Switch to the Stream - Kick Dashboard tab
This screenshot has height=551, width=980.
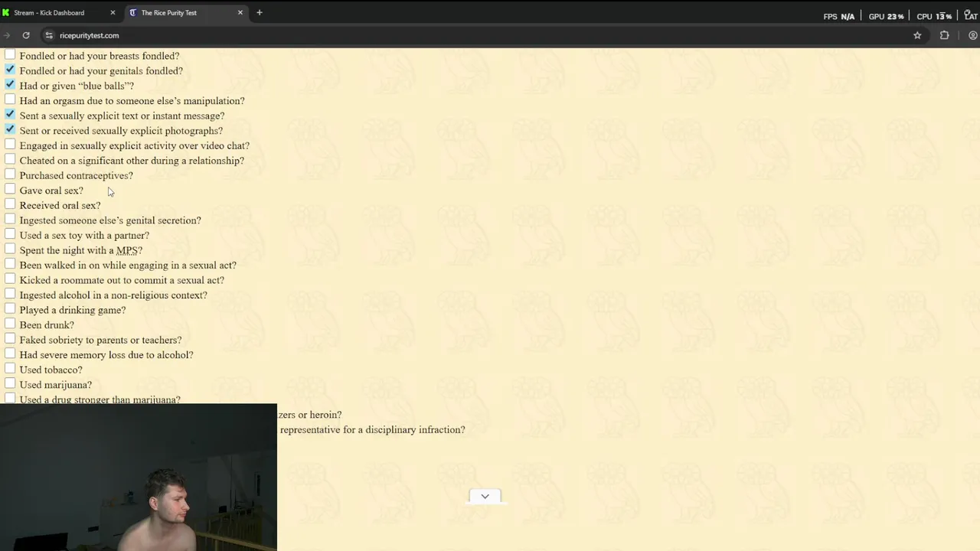(60, 12)
